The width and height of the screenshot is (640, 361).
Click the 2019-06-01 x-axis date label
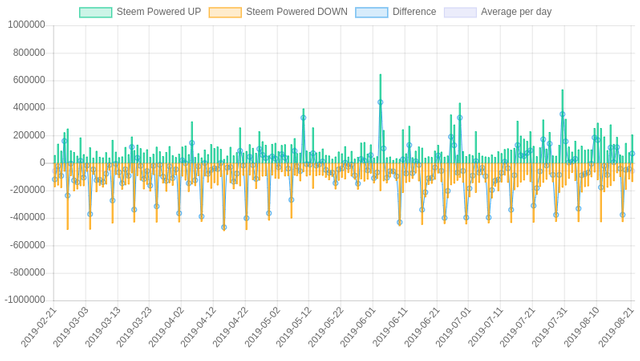coord(357,328)
